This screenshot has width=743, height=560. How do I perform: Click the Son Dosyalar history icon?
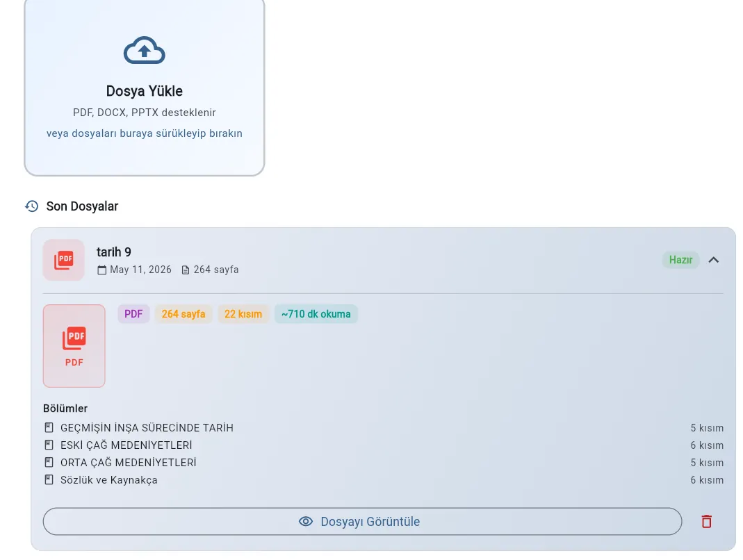tap(32, 206)
